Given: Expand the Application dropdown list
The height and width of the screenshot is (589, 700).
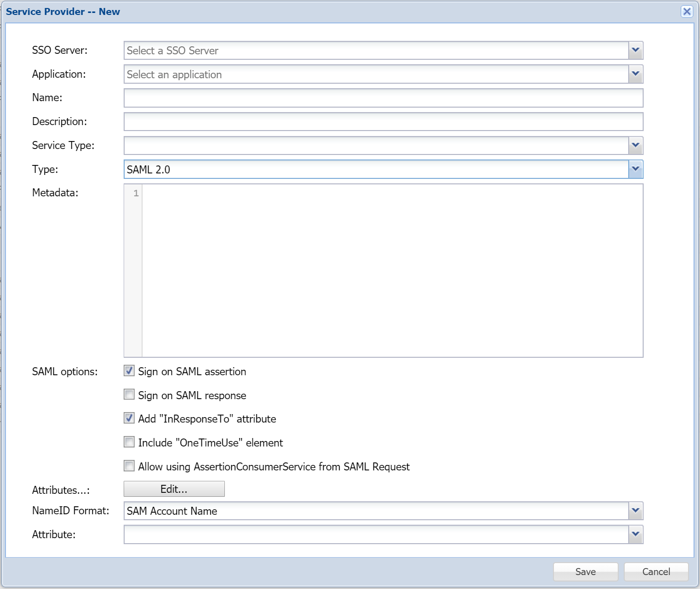Looking at the screenshot, I should tap(635, 74).
